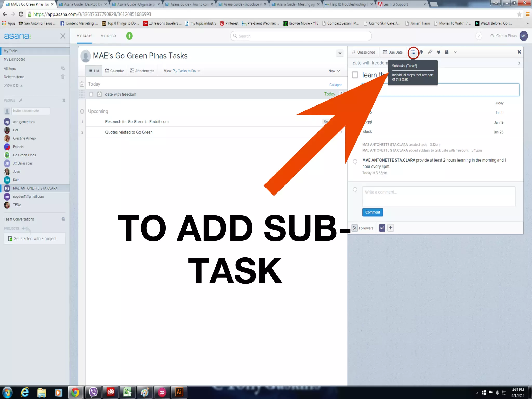Image resolution: width=532 pixels, height=399 pixels.
Task: Collapse the Asana sidebar with X
Action: point(63,36)
